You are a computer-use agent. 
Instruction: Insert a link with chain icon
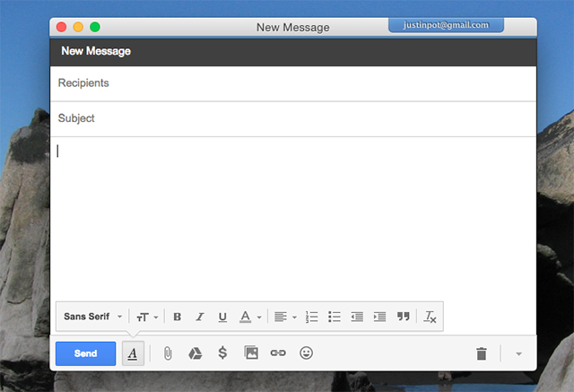tap(278, 353)
